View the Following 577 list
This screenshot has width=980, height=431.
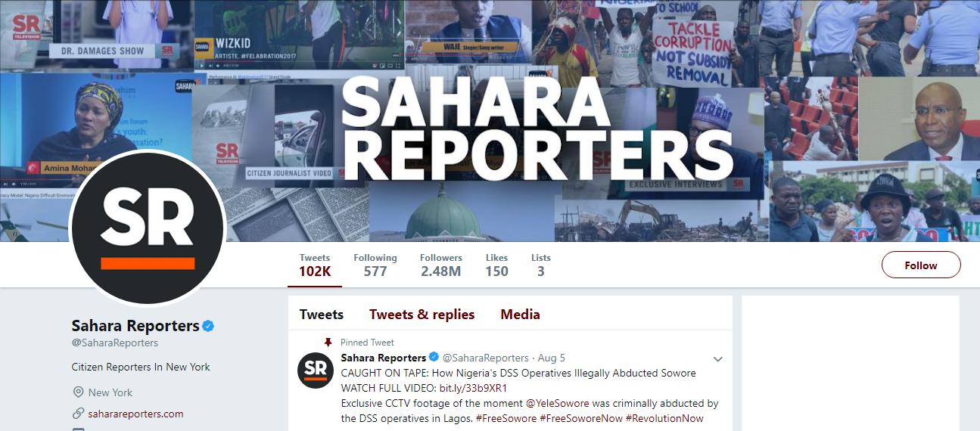(x=375, y=265)
